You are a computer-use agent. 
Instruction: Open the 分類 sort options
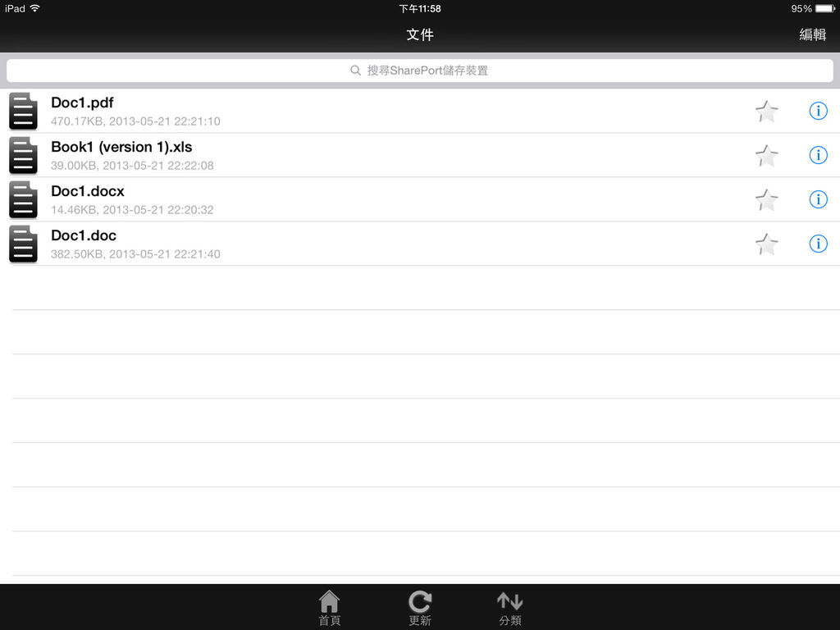[510, 608]
